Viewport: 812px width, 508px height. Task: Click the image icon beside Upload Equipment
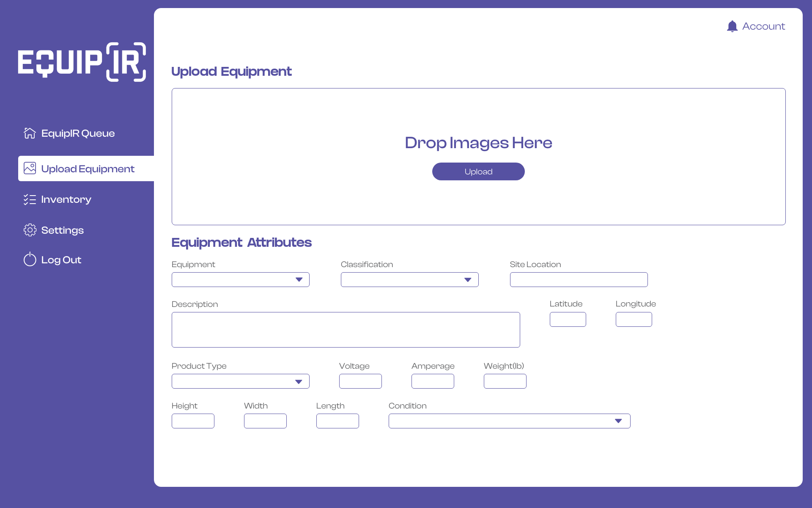click(30, 168)
